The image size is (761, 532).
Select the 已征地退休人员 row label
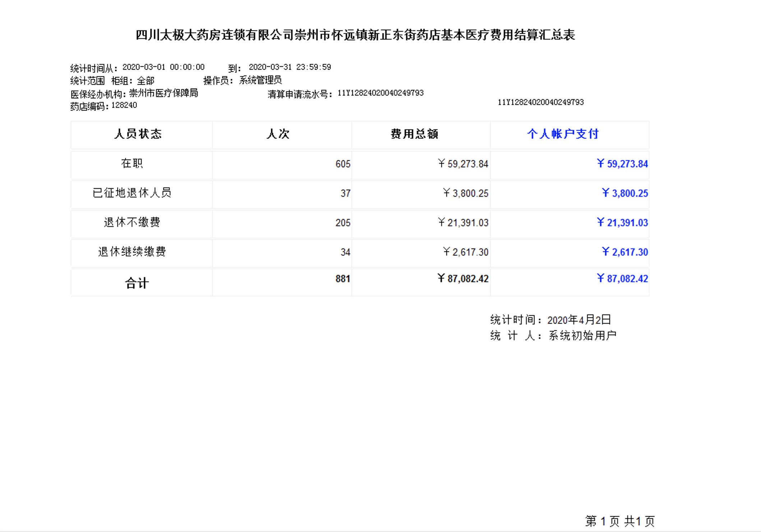(x=132, y=193)
